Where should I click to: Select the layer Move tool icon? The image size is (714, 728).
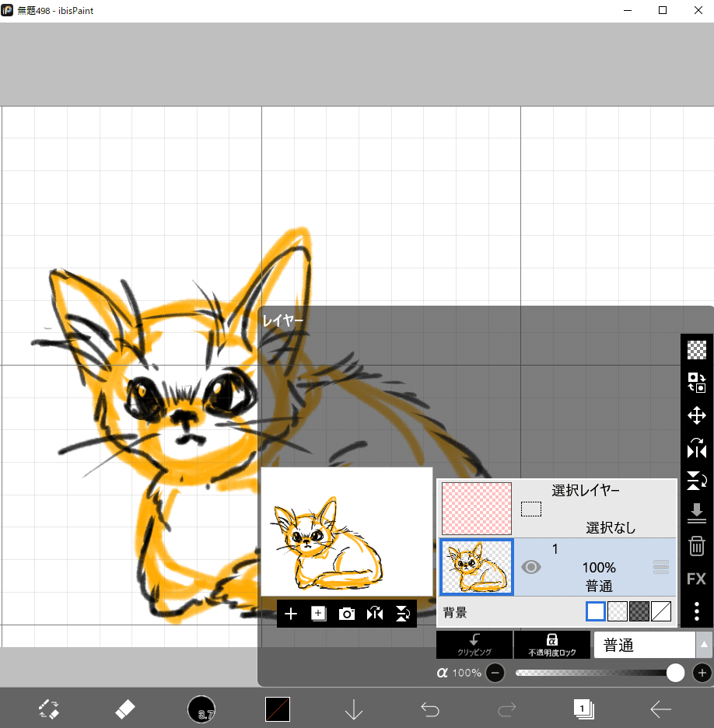696,415
